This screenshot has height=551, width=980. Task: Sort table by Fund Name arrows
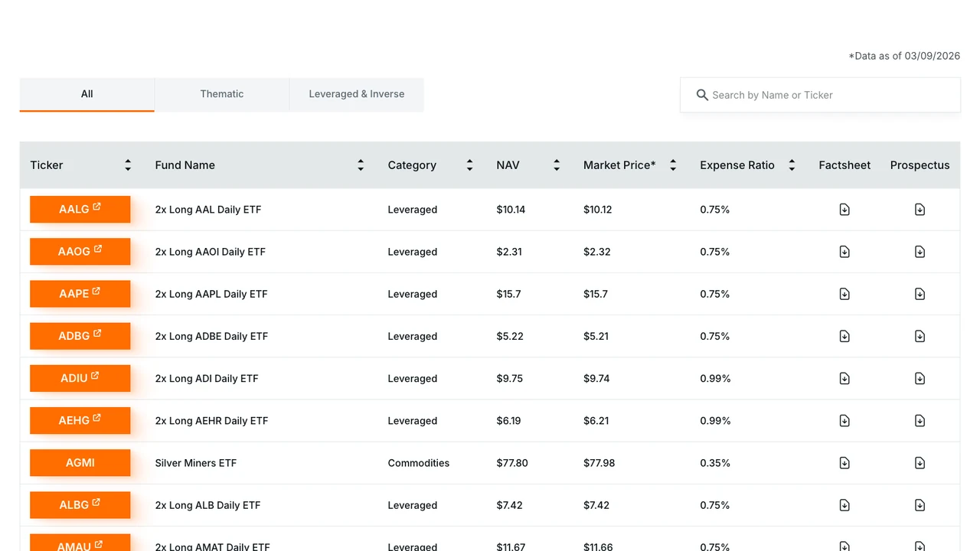coord(361,165)
